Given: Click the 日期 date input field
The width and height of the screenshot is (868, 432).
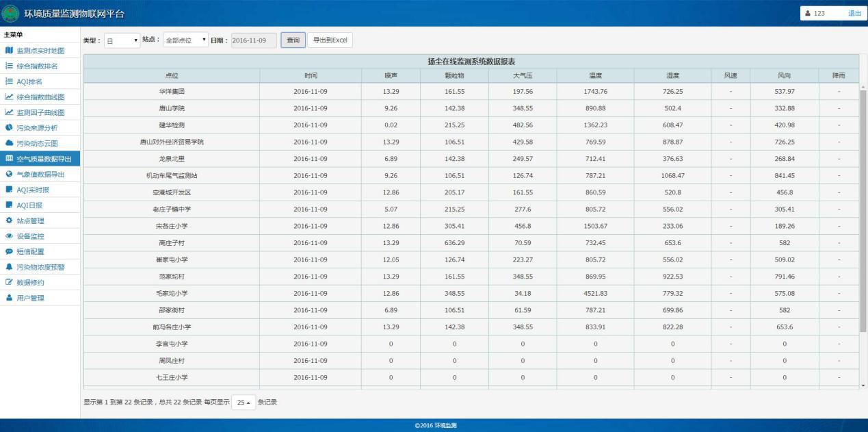Looking at the screenshot, I should [x=253, y=40].
